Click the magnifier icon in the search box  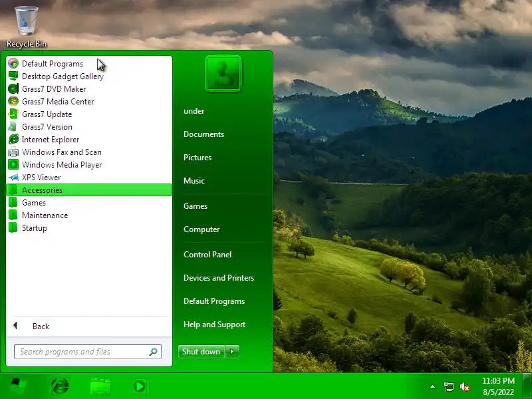coord(154,352)
